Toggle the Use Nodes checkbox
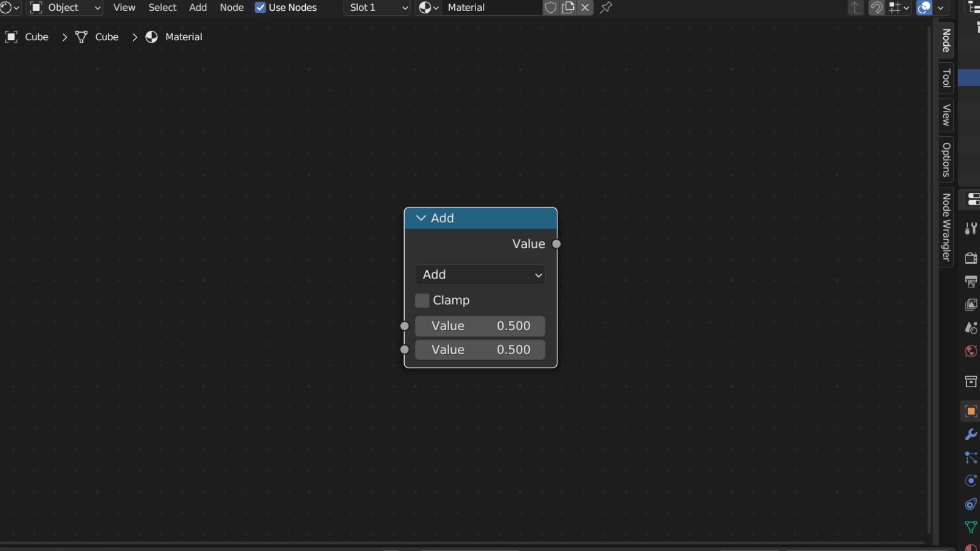This screenshot has width=980, height=551. [x=260, y=8]
